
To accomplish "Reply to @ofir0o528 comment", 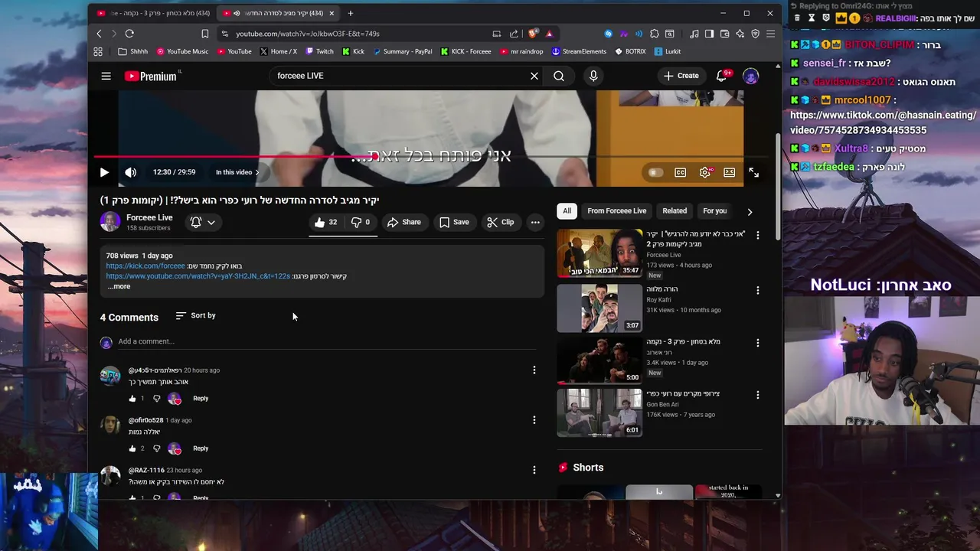I will [201, 448].
